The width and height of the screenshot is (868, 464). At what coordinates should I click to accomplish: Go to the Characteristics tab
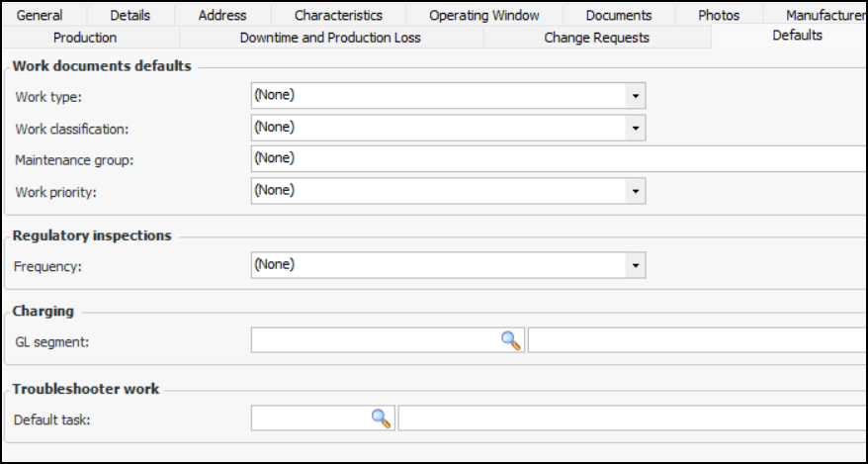point(338,15)
